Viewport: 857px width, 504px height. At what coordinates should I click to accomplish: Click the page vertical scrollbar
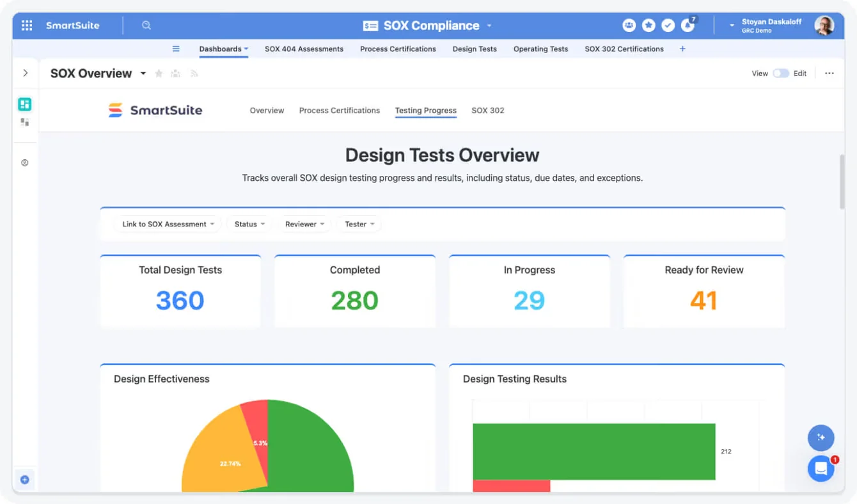pos(842,182)
